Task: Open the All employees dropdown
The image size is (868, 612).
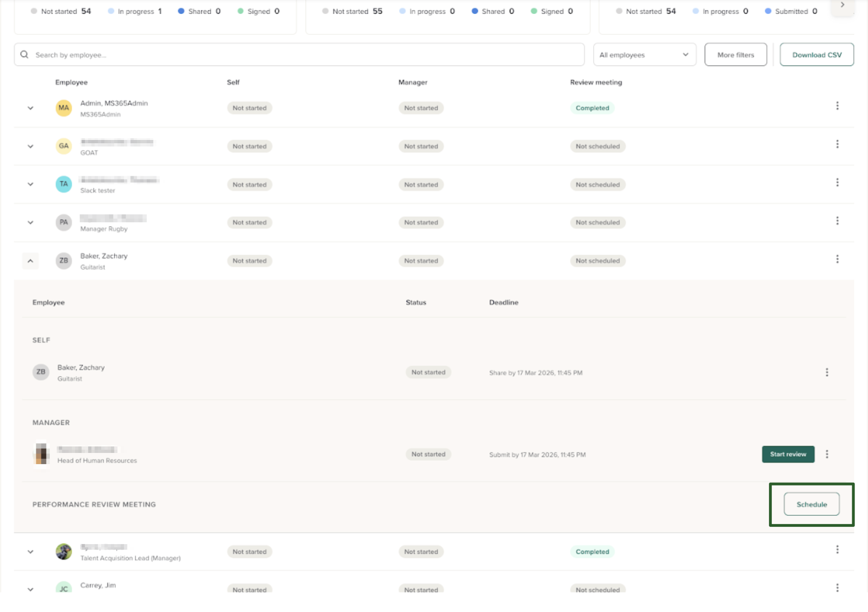Action: coord(644,55)
